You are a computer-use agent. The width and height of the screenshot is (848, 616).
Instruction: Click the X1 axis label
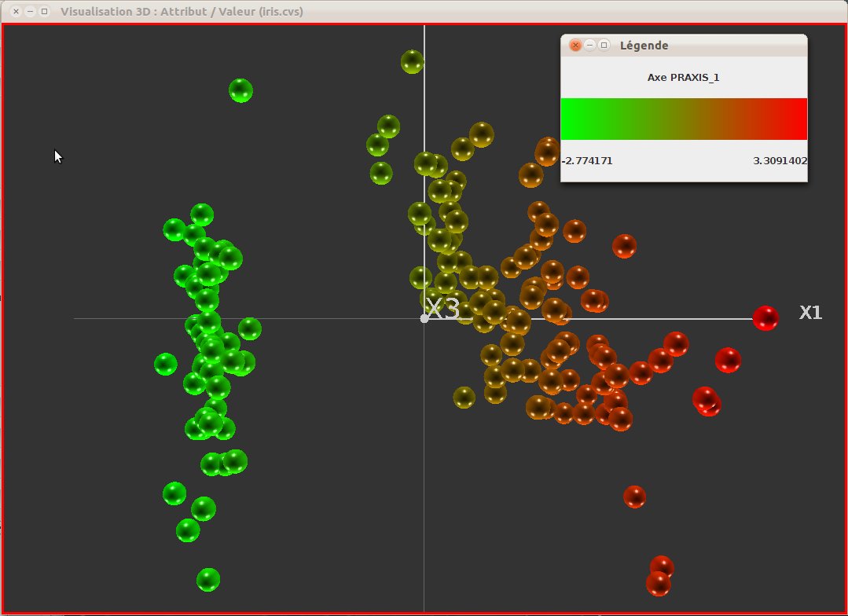[810, 313]
